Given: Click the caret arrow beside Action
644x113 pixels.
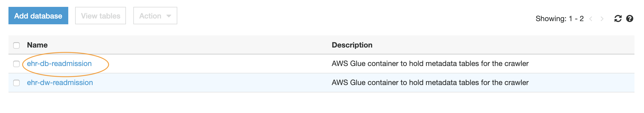Looking at the screenshot, I should (169, 16).
